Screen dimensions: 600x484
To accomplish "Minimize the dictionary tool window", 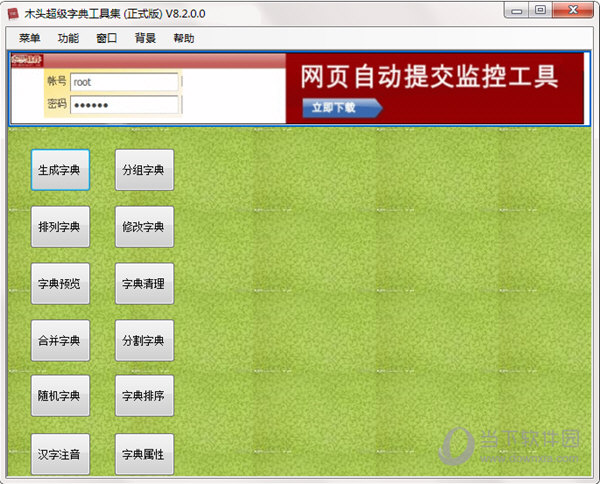I will pyautogui.click(x=517, y=10).
